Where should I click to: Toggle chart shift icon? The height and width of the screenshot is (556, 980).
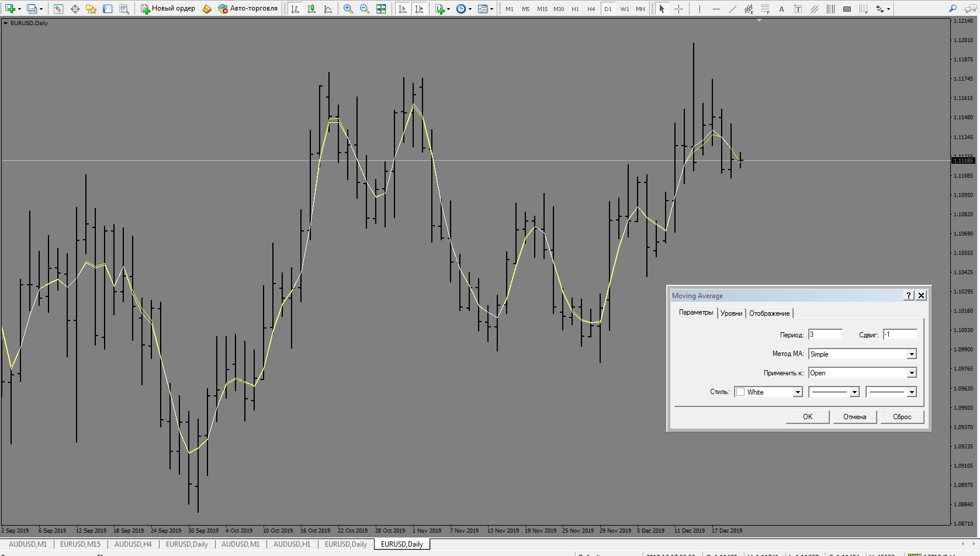tap(419, 9)
